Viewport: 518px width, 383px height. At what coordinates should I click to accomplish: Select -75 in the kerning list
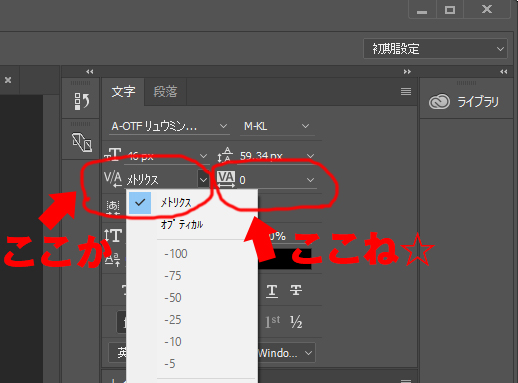[x=192, y=276]
